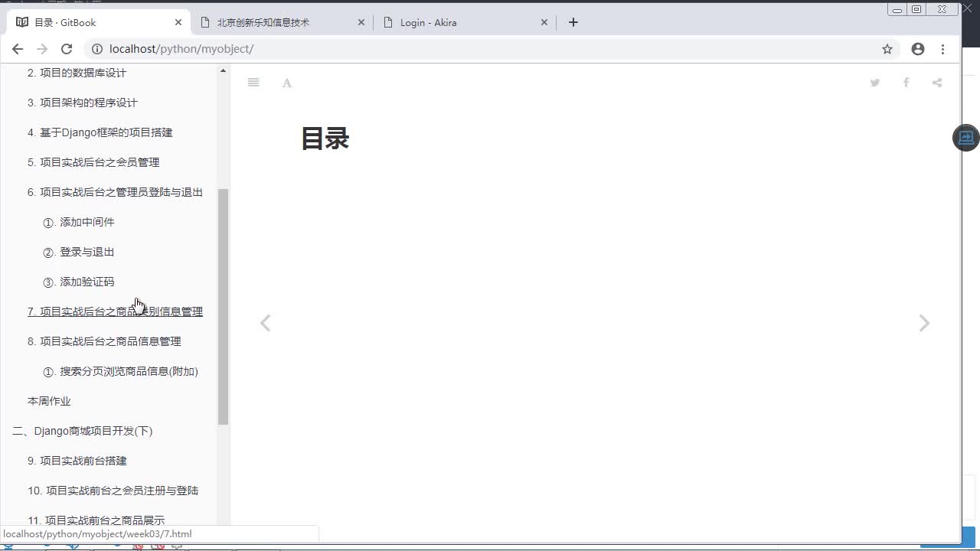Open chapter 8. 项目实战后台之商品信息管理
The height and width of the screenshot is (551, 980).
[x=104, y=341]
